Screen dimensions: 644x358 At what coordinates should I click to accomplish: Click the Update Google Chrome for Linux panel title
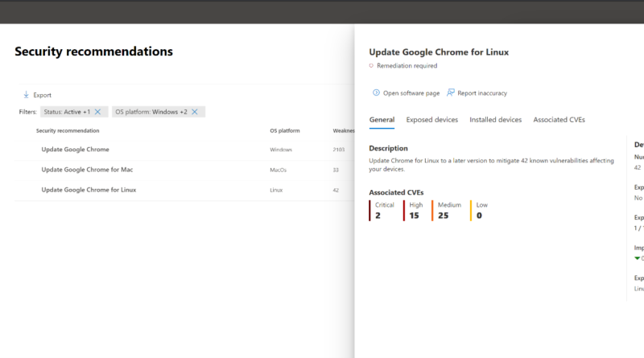coord(439,52)
